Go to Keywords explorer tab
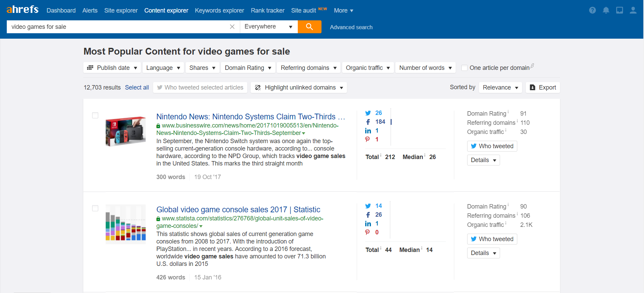Image resolution: width=644 pixels, height=293 pixels. coord(219,11)
